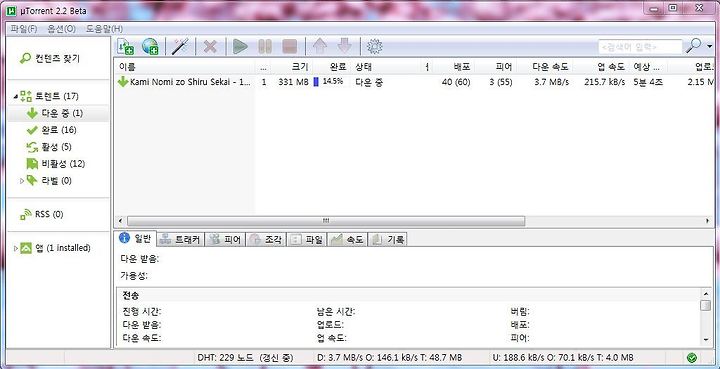Click Add Torrent from URL icon
This screenshot has height=369, width=720.
150,46
